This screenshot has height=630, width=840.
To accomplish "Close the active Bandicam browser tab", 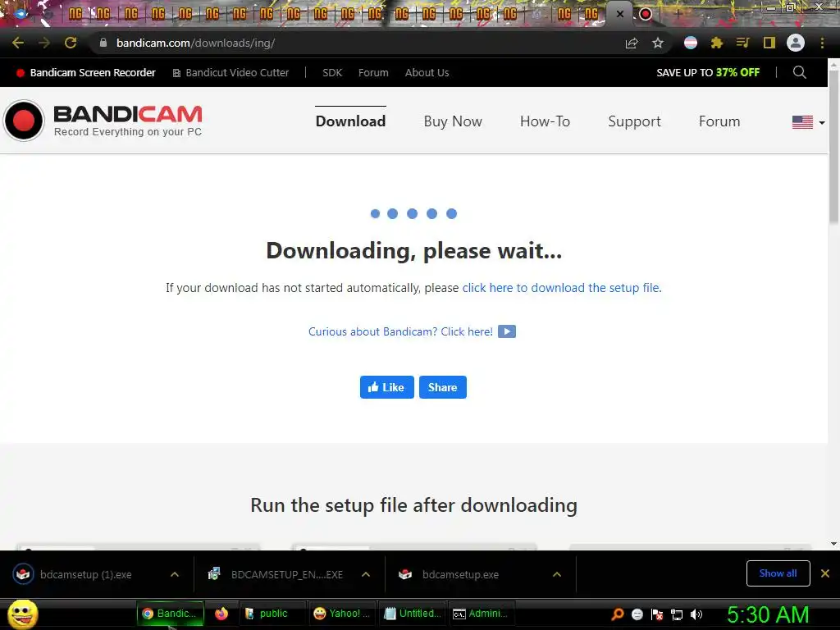I will [x=620, y=14].
